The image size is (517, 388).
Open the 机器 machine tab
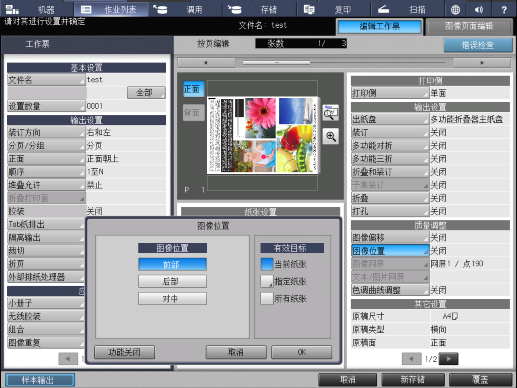31,9
